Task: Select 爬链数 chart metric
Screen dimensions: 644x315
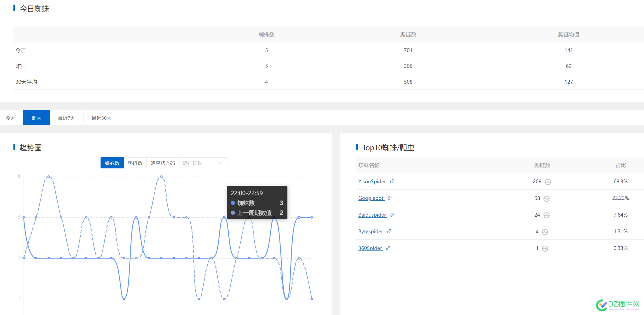Action: 135,163
